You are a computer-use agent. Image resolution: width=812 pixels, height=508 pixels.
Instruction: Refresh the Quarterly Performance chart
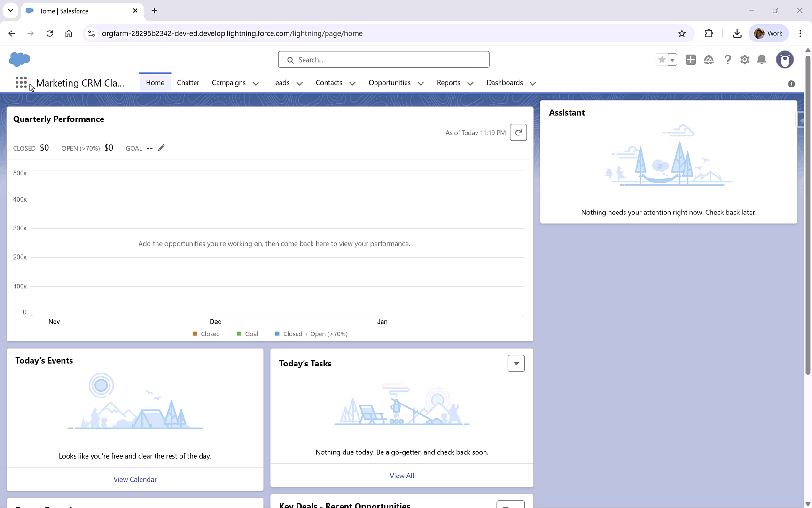click(x=519, y=132)
